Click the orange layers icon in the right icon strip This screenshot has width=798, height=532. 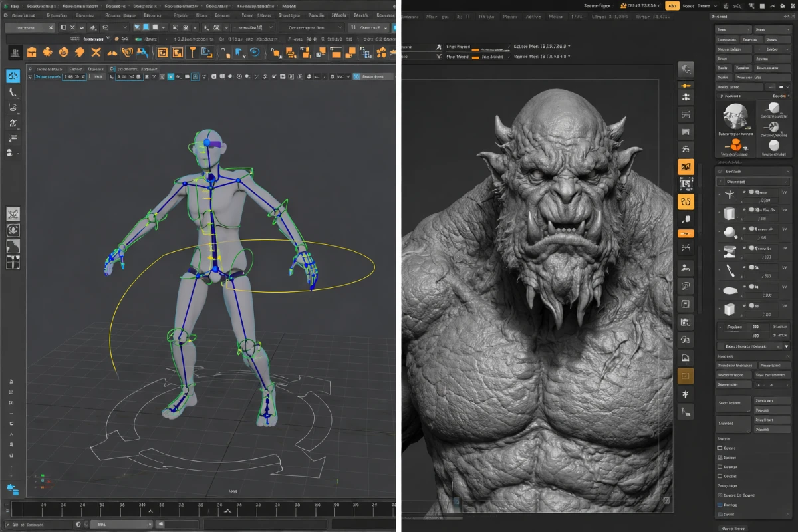685,167
